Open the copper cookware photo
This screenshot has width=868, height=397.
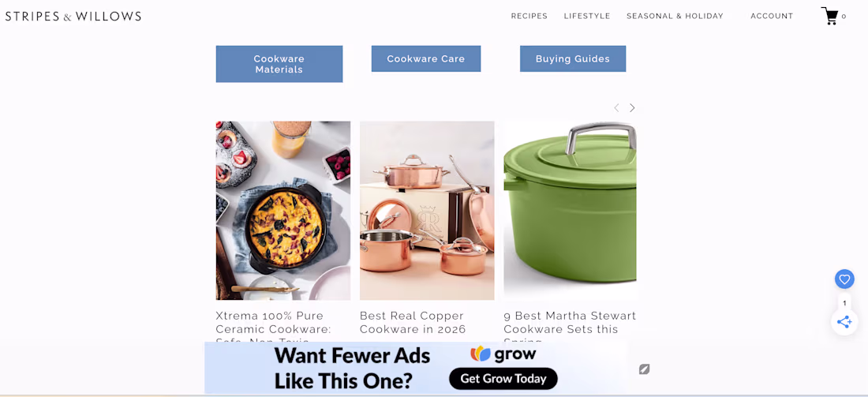(x=427, y=211)
